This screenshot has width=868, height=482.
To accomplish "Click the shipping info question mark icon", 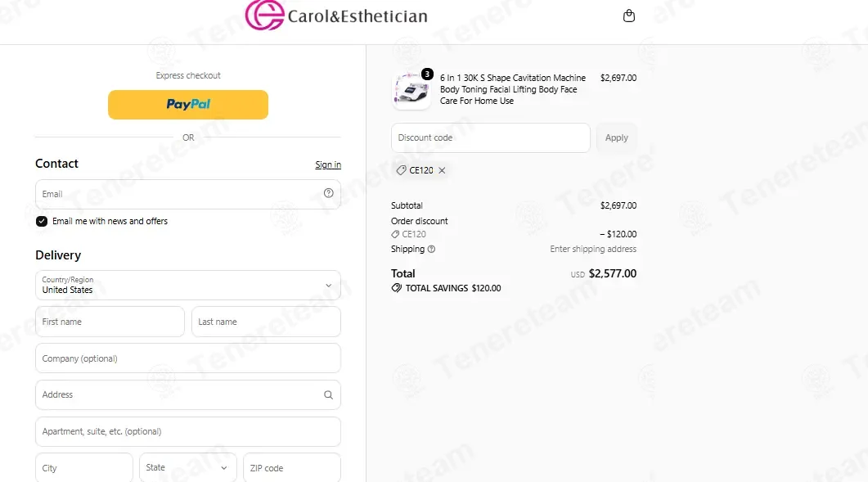I will coord(431,250).
